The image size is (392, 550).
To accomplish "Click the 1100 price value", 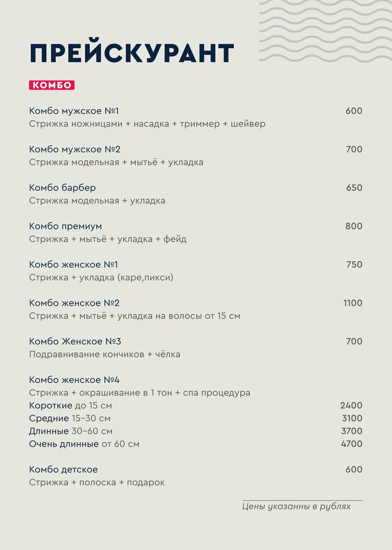I will click(353, 303).
